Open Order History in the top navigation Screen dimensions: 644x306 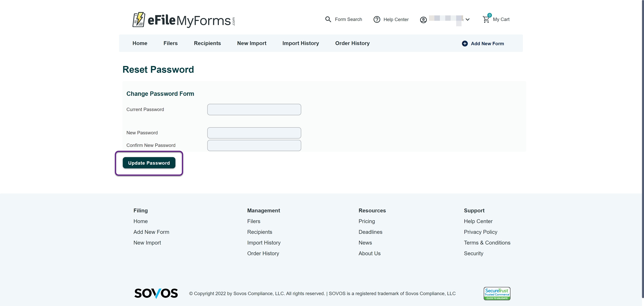[x=352, y=43]
